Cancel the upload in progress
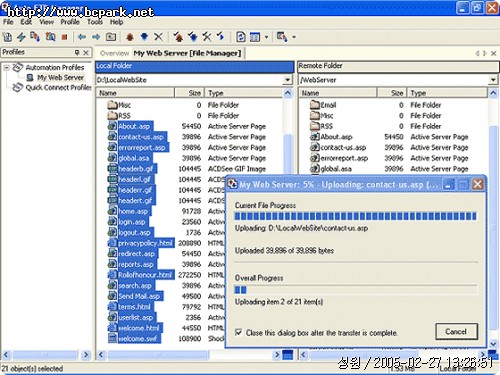500x375 pixels. tap(456, 332)
